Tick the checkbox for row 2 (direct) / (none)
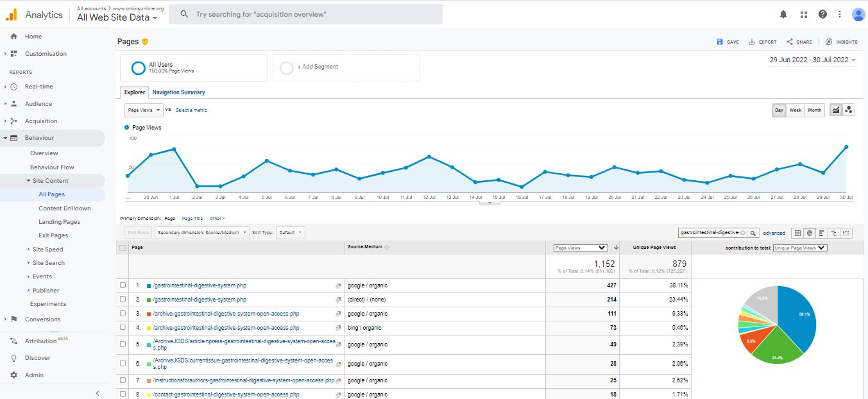Screen dimensions: 868x399 click(x=123, y=300)
